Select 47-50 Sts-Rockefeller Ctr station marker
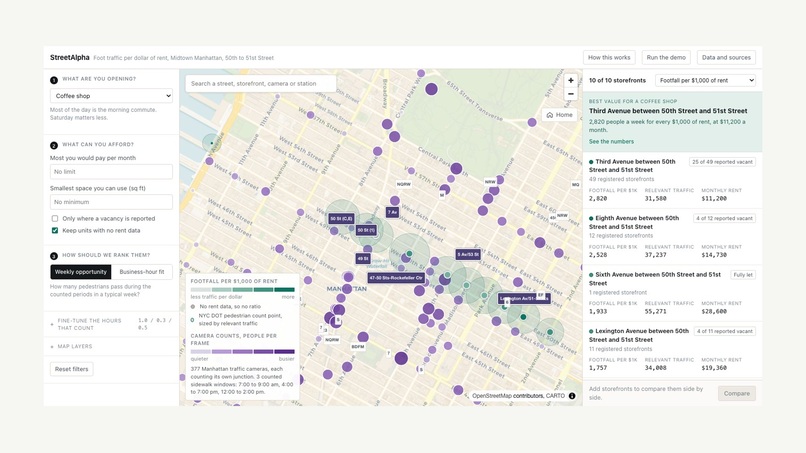The image size is (806, 453). (x=396, y=278)
